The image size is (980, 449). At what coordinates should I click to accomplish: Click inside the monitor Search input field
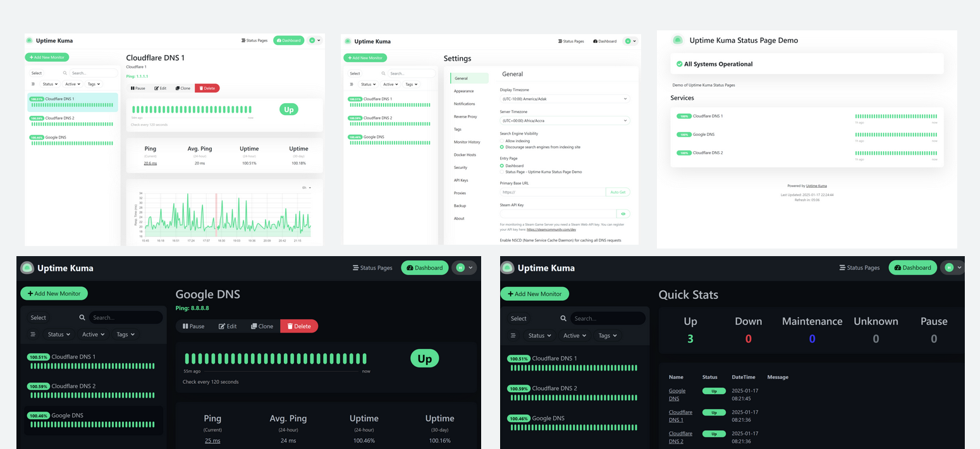(x=126, y=317)
